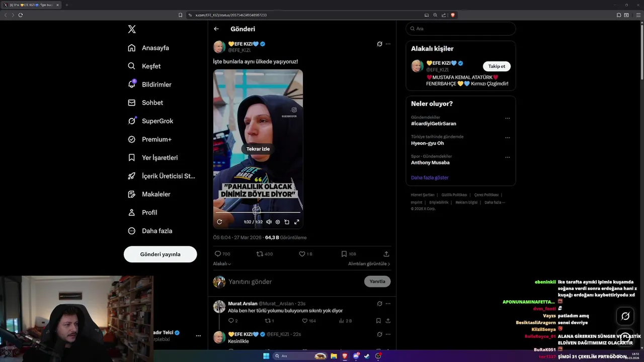
Task: Reload the page in browser toolbar
Action: (21, 15)
